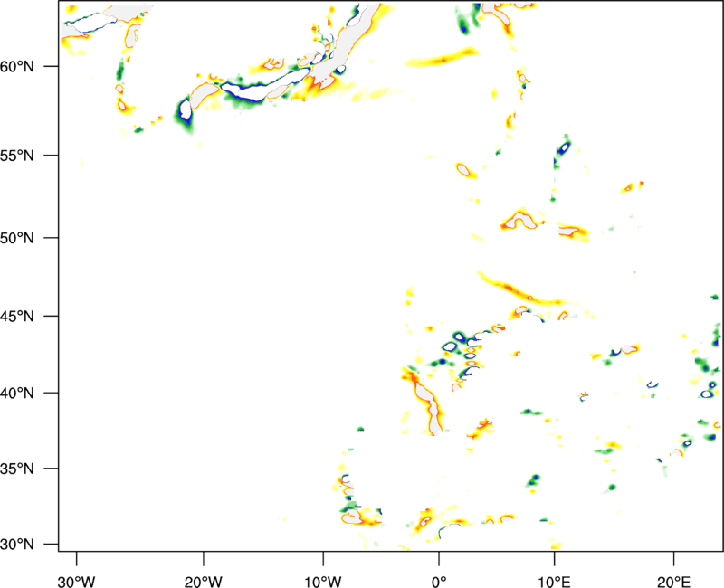Click the 30°N latitude label
724x588 pixels.
point(17,545)
